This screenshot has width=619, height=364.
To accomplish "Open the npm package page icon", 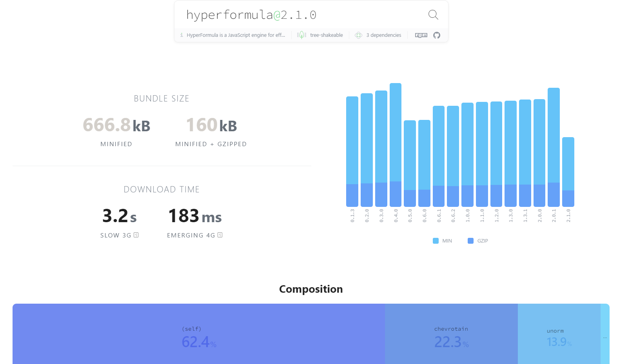I will pos(421,35).
